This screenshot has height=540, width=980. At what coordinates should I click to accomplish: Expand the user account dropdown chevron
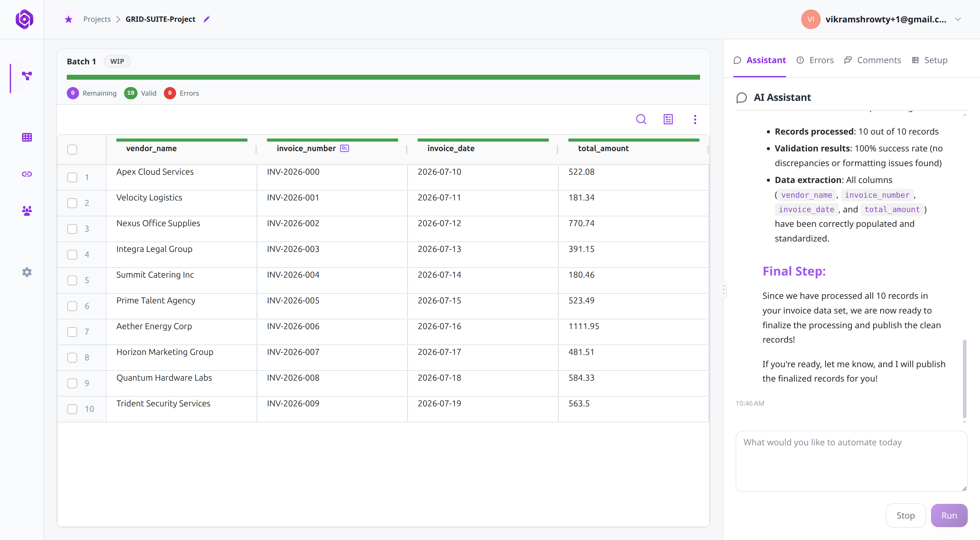coord(958,19)
